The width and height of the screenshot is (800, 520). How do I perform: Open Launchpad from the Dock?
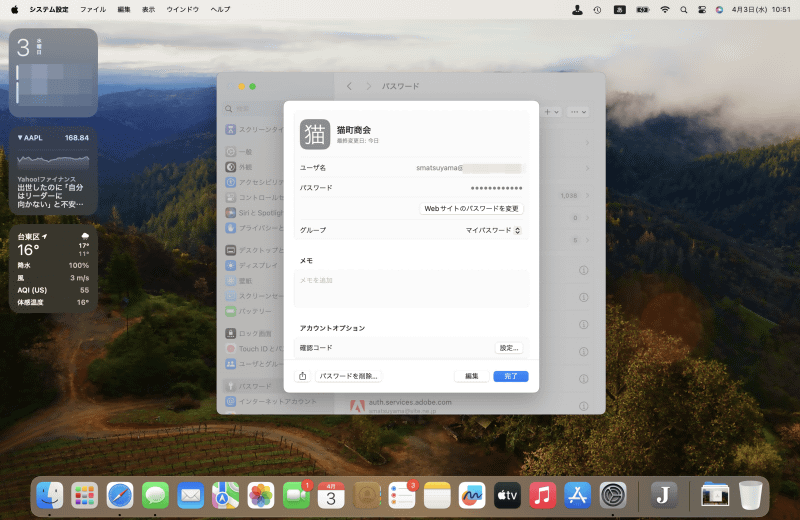click(85, 496)
